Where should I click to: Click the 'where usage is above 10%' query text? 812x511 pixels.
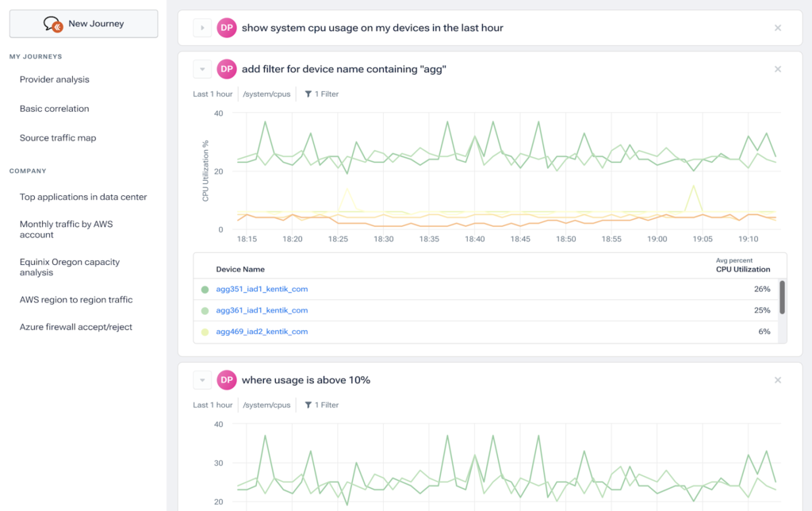306,380
